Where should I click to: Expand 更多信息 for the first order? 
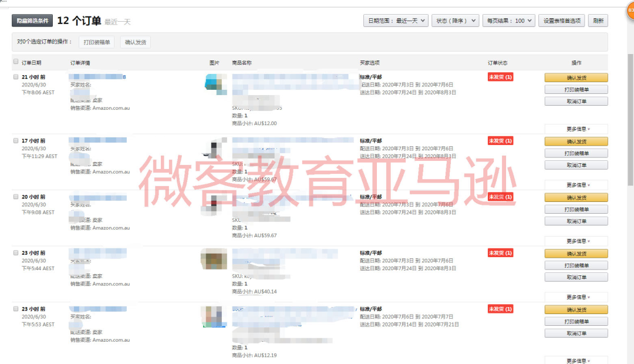[576, 128]
